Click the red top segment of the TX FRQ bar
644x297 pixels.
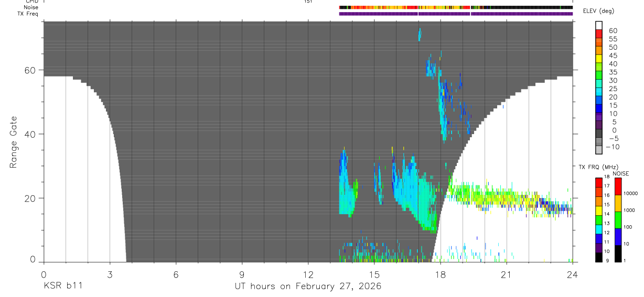(599, 182)
